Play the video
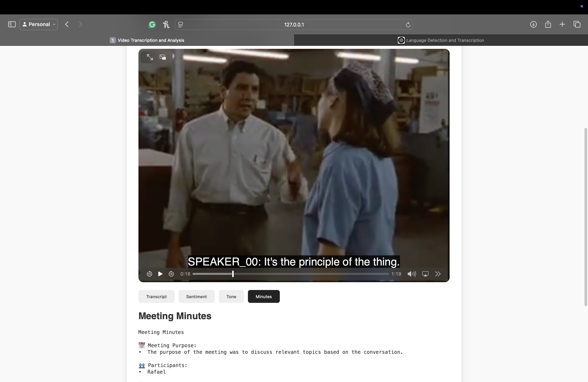 click(160, 274)
